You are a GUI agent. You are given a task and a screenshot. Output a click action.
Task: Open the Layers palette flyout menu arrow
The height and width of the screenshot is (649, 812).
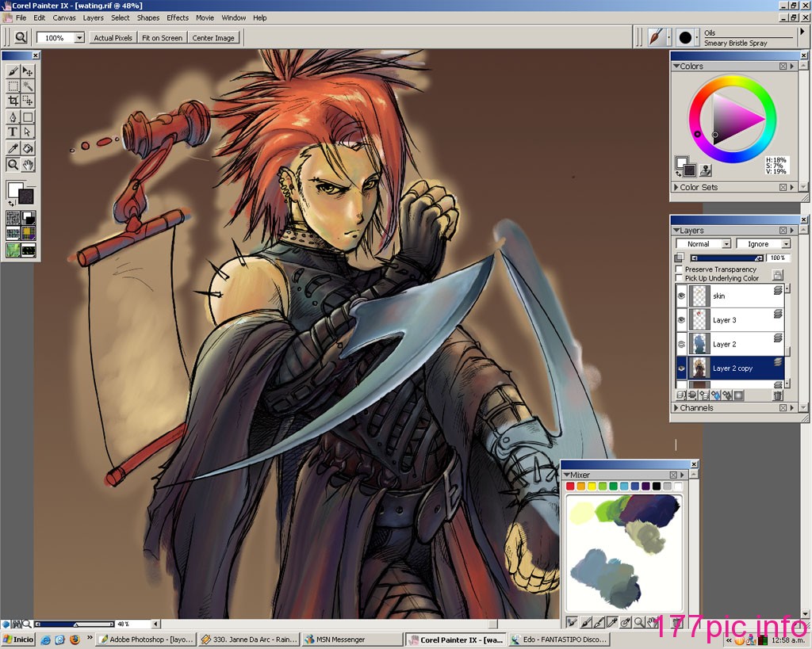(792, 231)
